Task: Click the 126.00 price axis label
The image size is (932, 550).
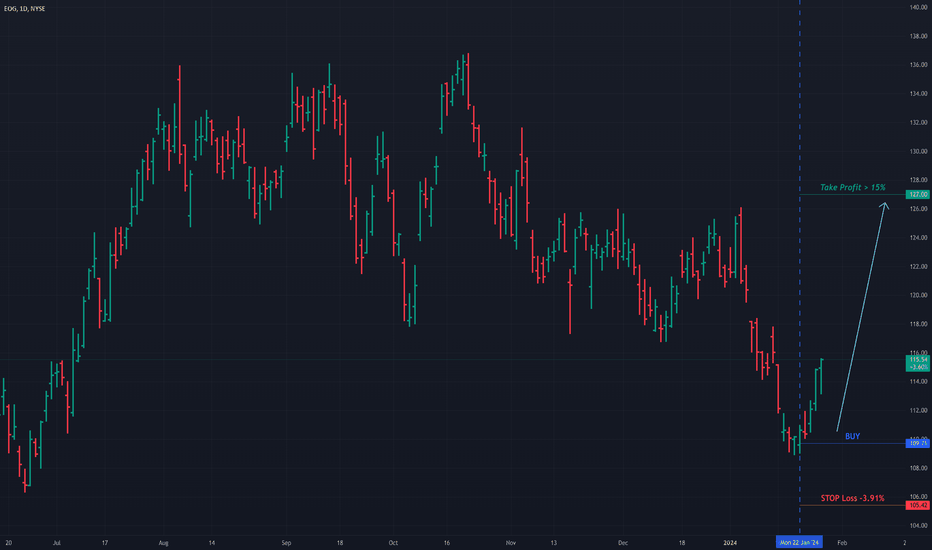Action: (918, 209)
